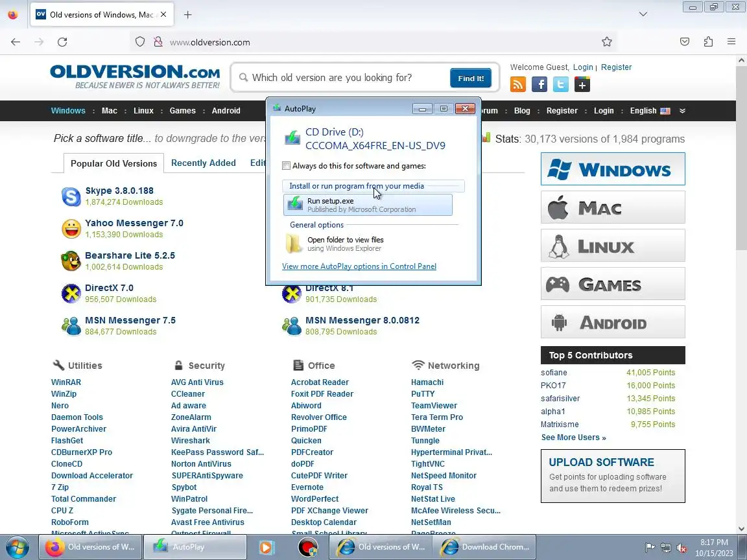Open View more AutoPlay options link
Image resolution: width=747 pixels, height=560 pixels.
point(359,266)
